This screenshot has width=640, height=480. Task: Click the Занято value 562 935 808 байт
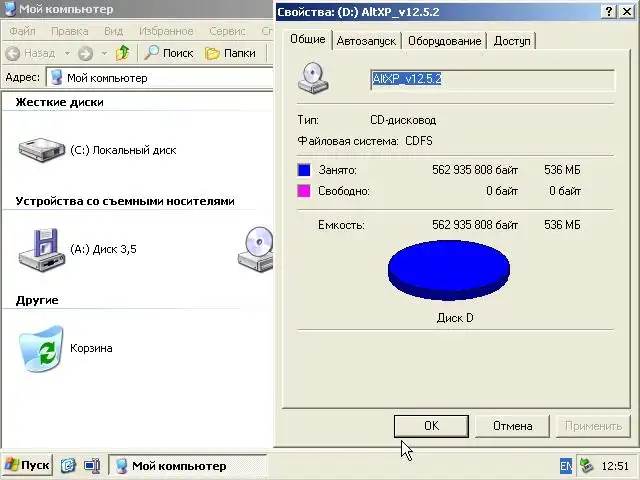pos(475,170)
